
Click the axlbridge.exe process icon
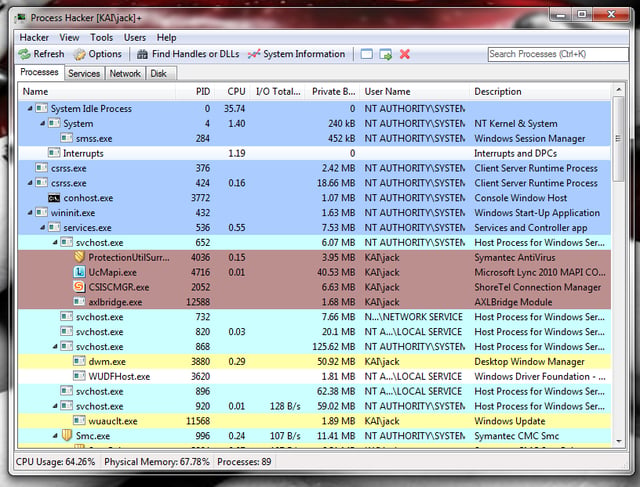79,302
